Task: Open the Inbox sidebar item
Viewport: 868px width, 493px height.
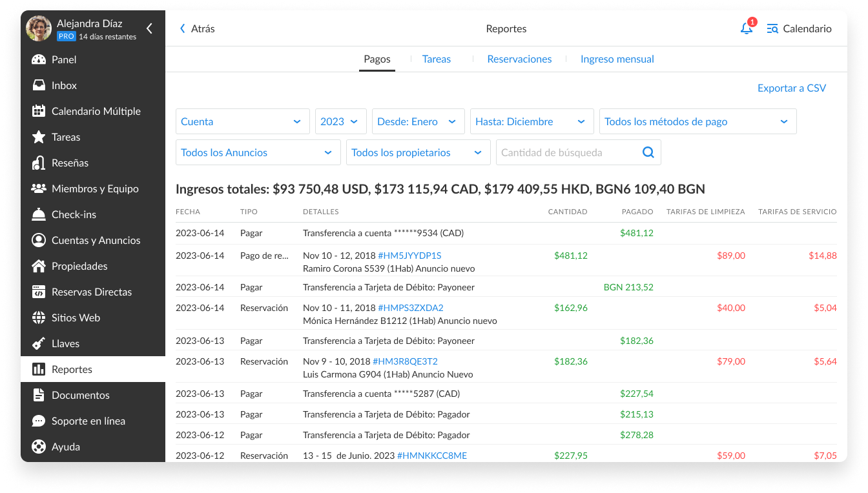Action: [64, 85]
